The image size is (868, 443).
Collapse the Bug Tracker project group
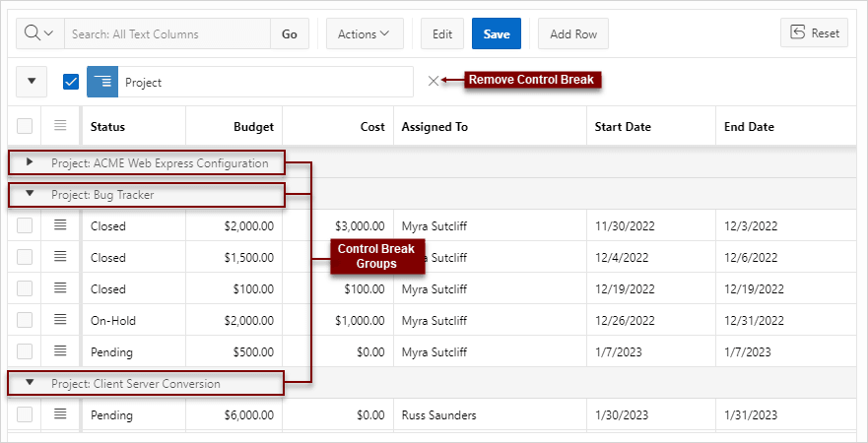pyautogui.click(x=30, y=194)
